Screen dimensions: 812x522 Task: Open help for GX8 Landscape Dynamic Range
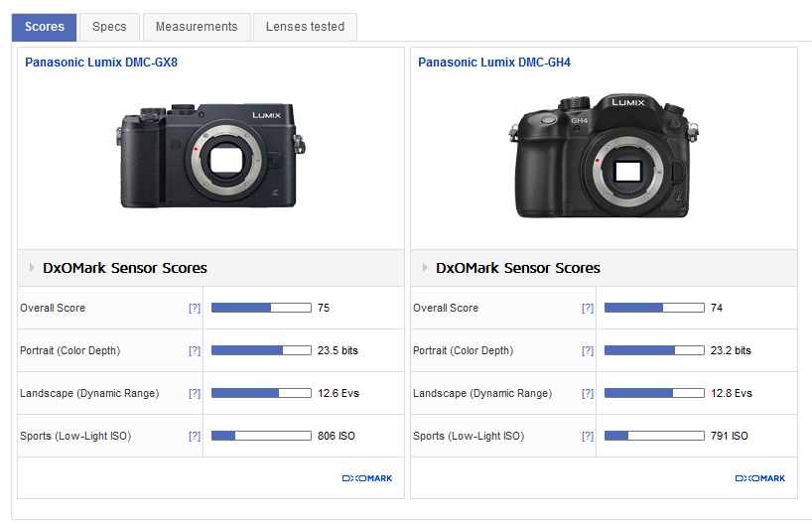(x=195, y=394)
